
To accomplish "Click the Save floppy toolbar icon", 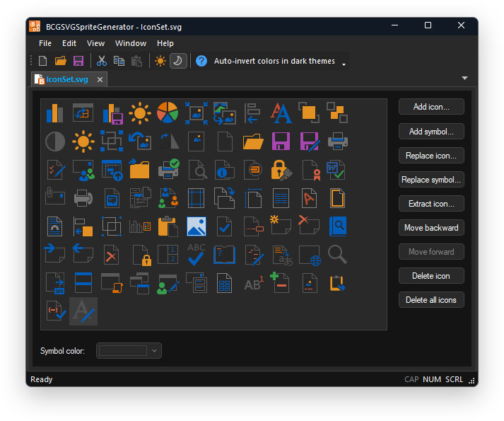I will [78, 61].
